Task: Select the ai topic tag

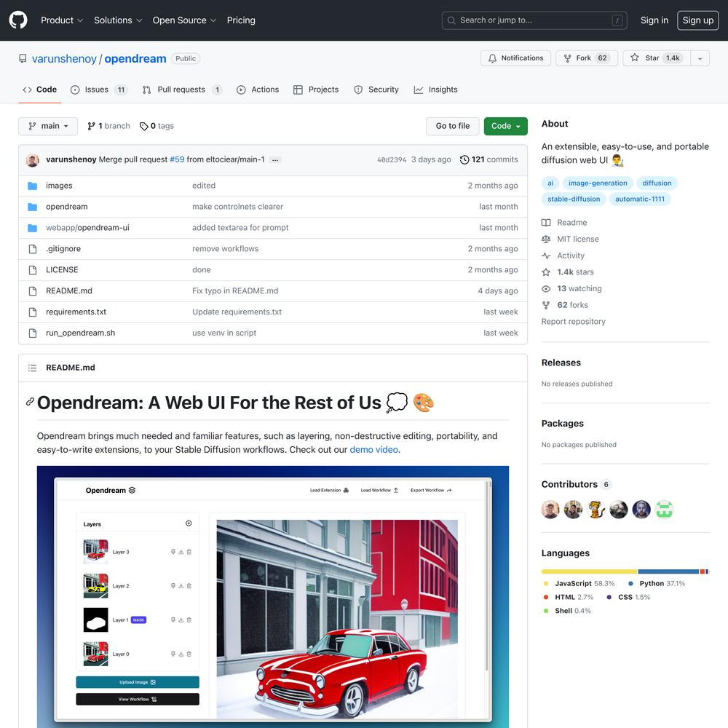Action: pos(550,183)
